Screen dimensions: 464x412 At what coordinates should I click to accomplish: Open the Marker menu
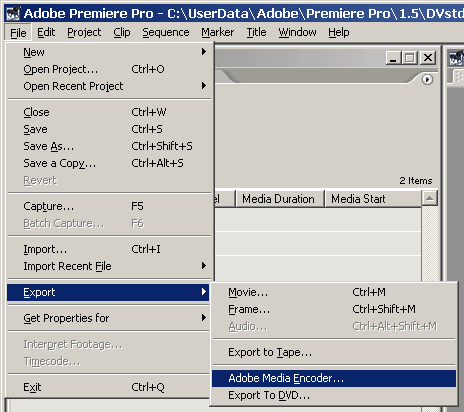[x=217, y=32]
